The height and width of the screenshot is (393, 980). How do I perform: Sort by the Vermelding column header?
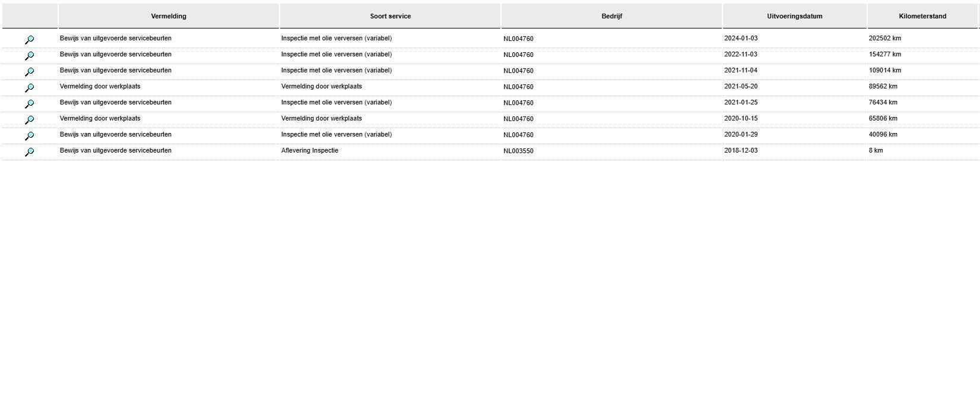(x=169, y=16)
